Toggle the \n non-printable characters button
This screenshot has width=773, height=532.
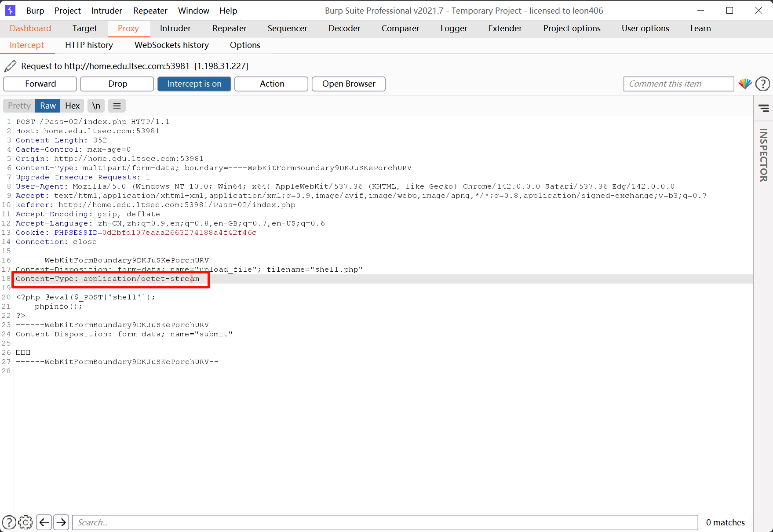[96, 106]
